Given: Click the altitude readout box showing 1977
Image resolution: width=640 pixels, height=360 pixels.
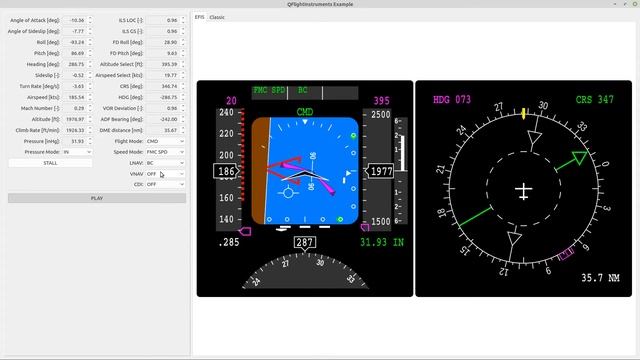Looking at the screenshot, I should tap(380, 171).
